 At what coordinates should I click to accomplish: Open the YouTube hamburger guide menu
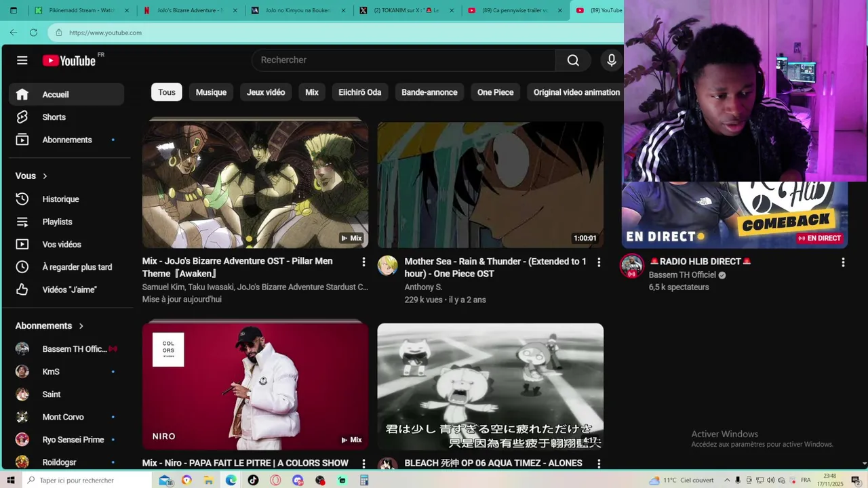pyautogui.click(x=22, y=60)
